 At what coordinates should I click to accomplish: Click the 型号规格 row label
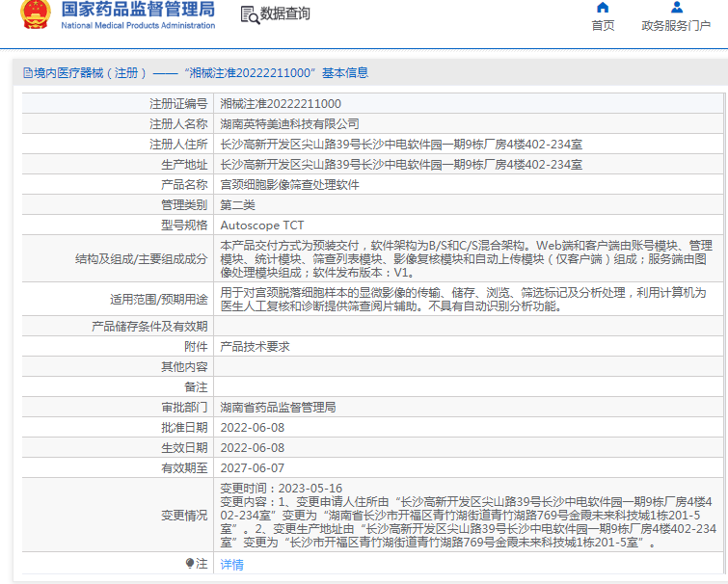pyautogui.click(x=184, y=226)
